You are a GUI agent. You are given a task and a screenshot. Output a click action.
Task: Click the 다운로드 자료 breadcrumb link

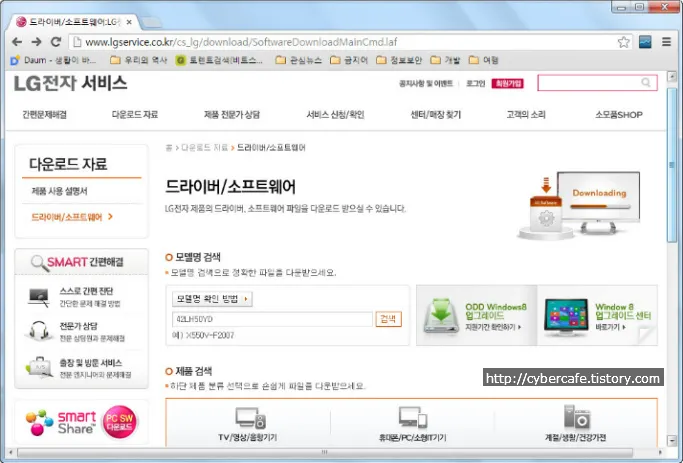(x=204, y=148)
